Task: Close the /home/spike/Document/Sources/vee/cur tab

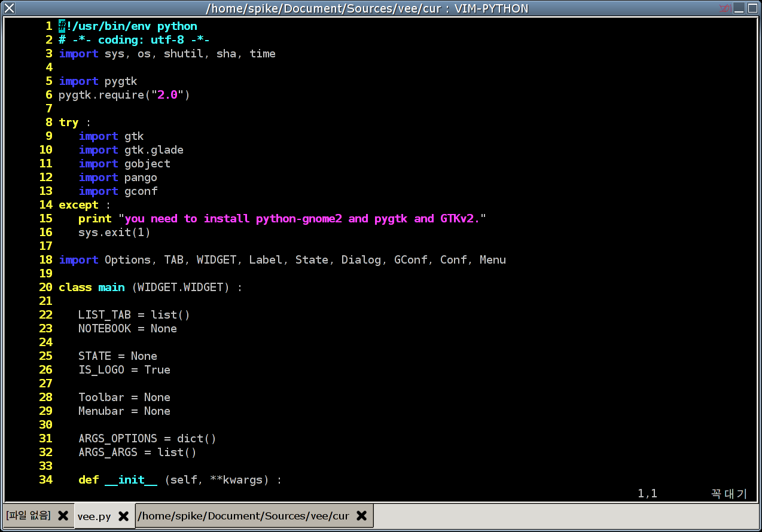Action: point(361,516)
